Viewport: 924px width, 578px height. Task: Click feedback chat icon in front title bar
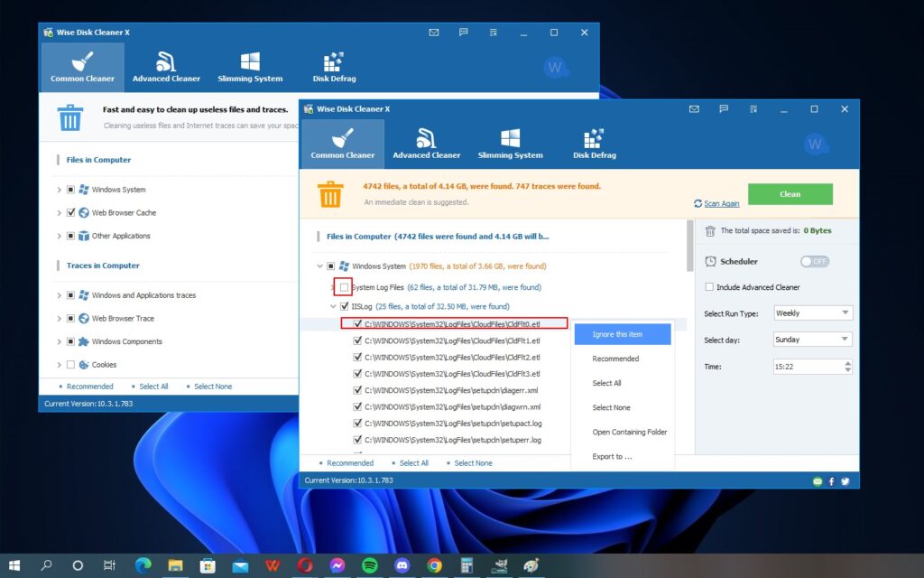click(x=724, y=109)
